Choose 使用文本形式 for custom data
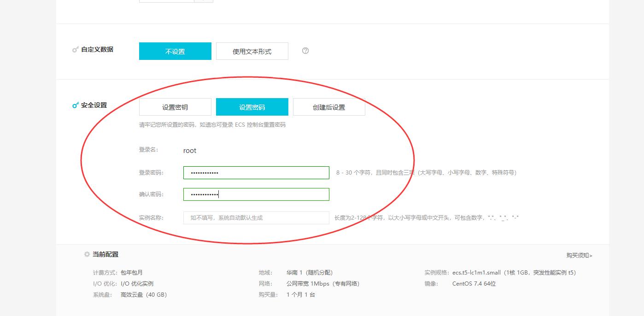The width and height of the screenshot is (644, 316). pyautogui.click(x=252, y=51)
